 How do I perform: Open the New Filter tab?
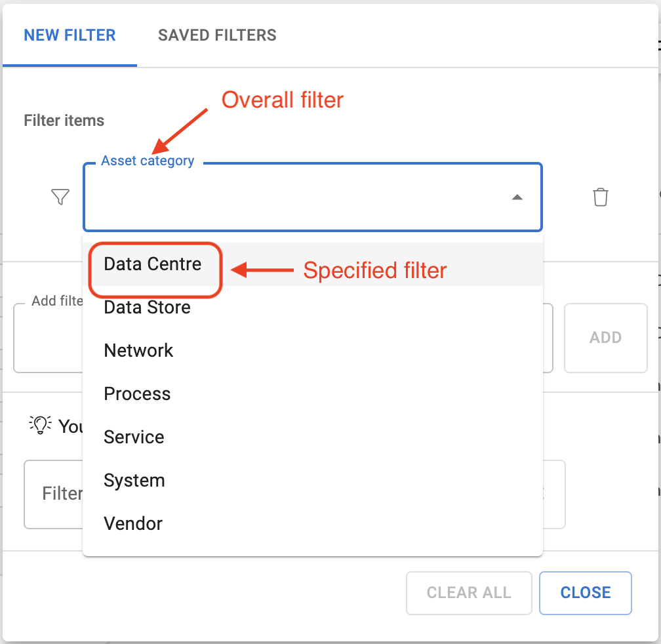click(70, 35)
